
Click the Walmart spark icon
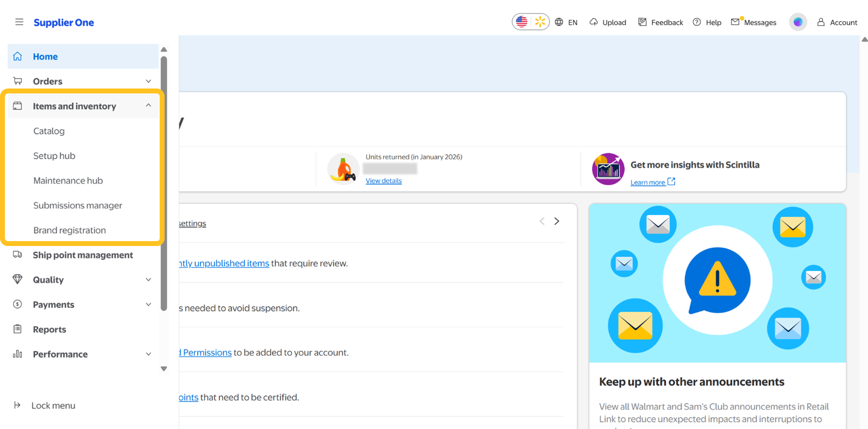[540, 22]
